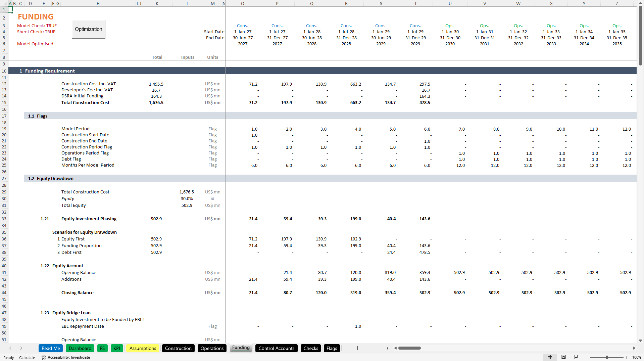
Task: Click the select-all corner triangle
Action: [4, 3]
